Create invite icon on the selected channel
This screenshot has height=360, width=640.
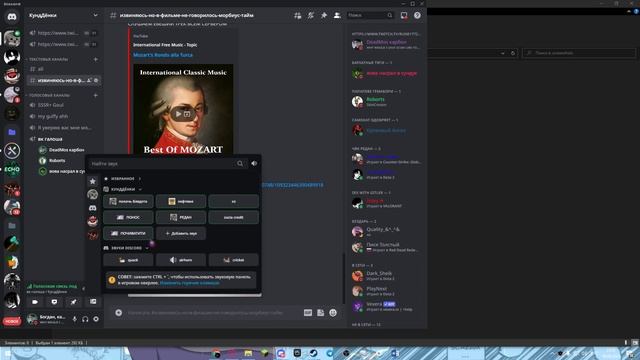tap(89, 80)
